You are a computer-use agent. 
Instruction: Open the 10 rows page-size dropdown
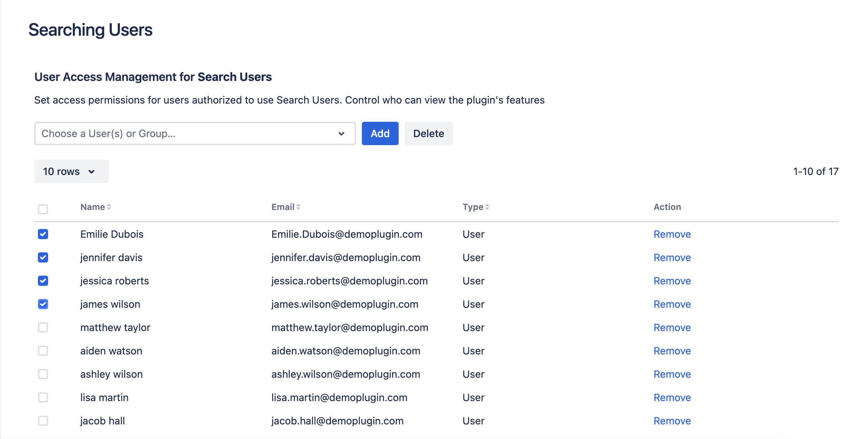71,171
